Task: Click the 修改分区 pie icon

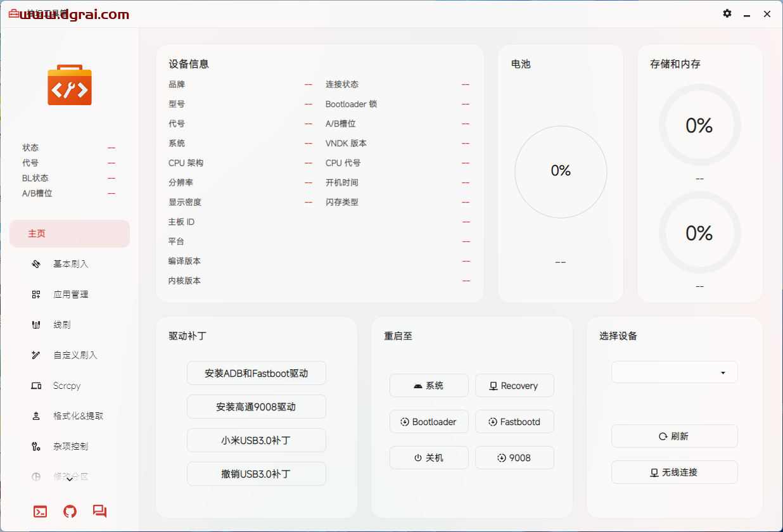Action: [x=36, y=477]
